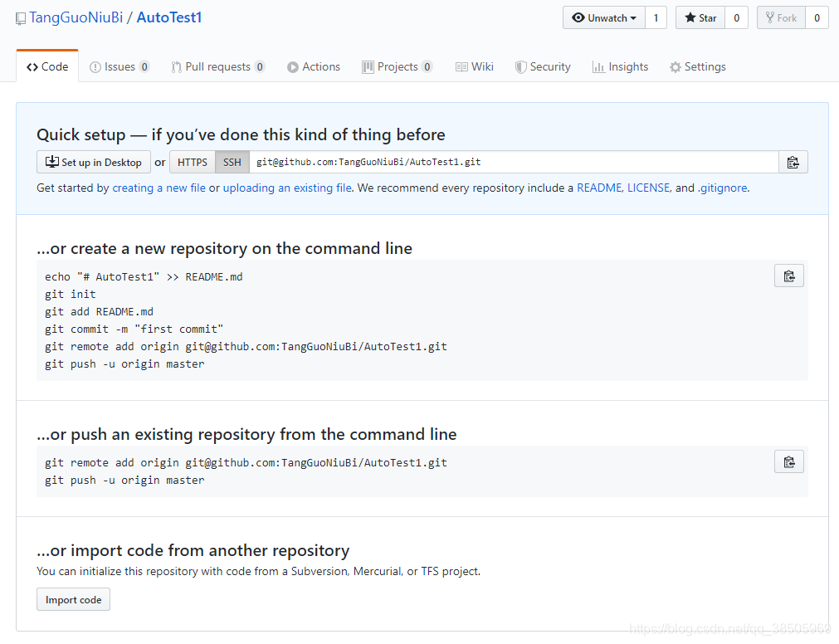This screenshot has height=644, width=839.
Task: Copy the new repository command-line snippet
Action: click(788, 276)
